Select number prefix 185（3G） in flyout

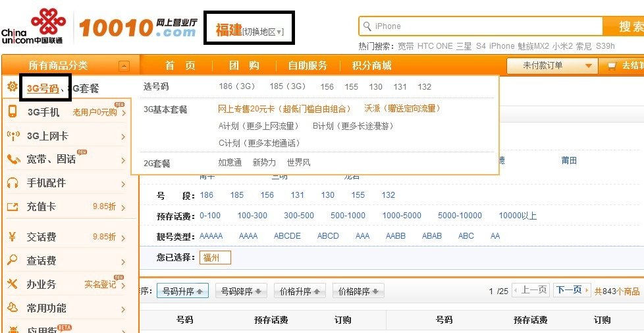288,86
